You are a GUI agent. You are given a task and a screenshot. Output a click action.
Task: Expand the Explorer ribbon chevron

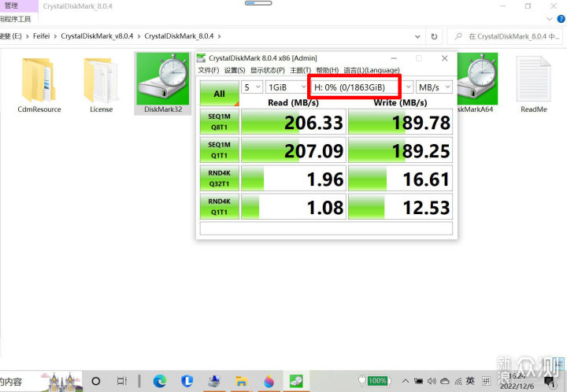coord(550,19)
